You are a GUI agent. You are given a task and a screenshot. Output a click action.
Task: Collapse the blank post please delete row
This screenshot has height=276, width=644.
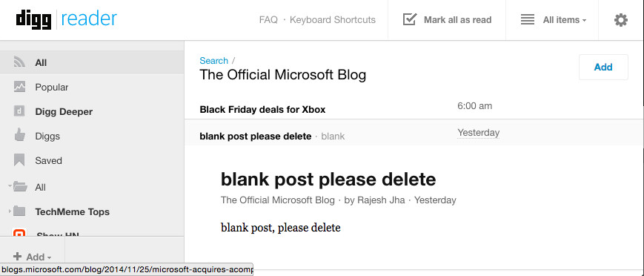[414, 134]
